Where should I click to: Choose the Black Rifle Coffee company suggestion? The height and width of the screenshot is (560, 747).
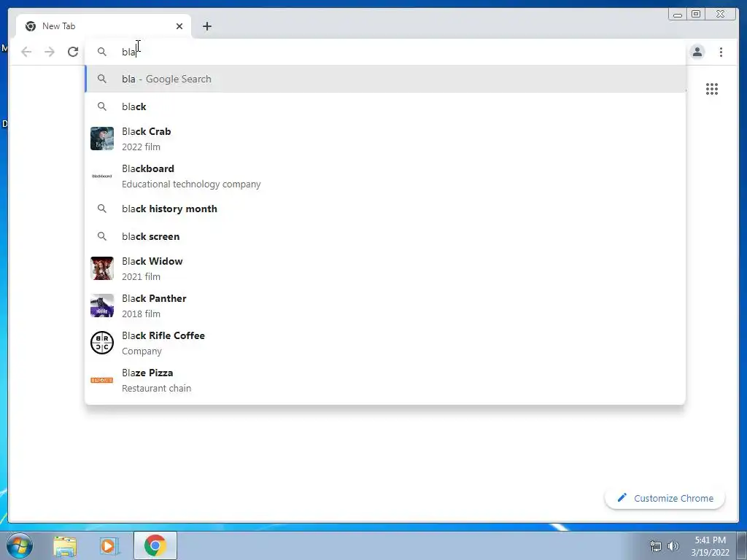(385, 343)
